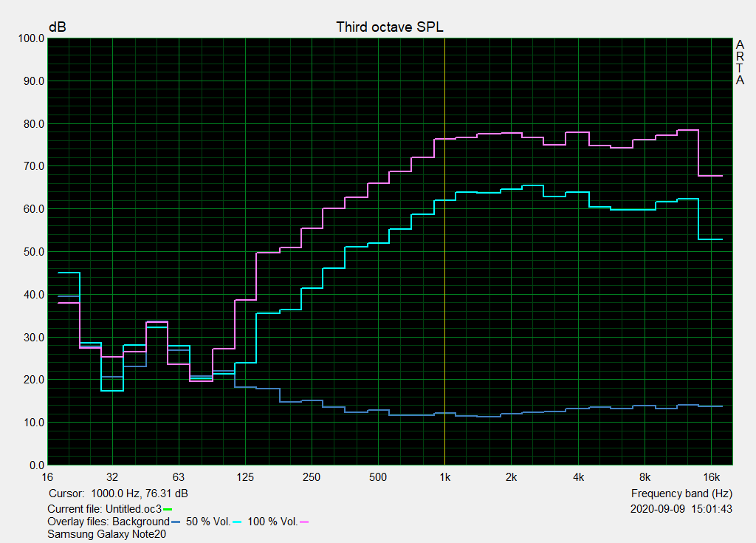Click the 1k frequency axis label

point(444,477)
